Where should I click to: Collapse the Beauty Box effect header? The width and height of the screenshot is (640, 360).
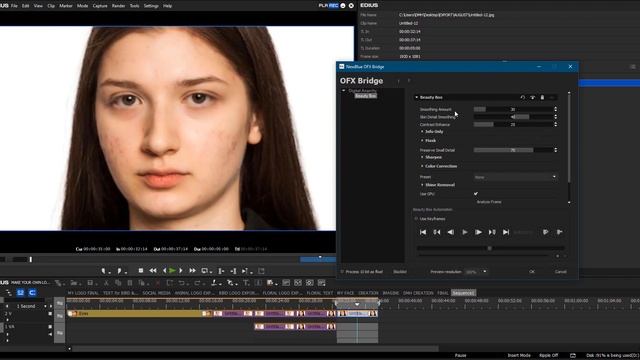(x=416, y=98)
